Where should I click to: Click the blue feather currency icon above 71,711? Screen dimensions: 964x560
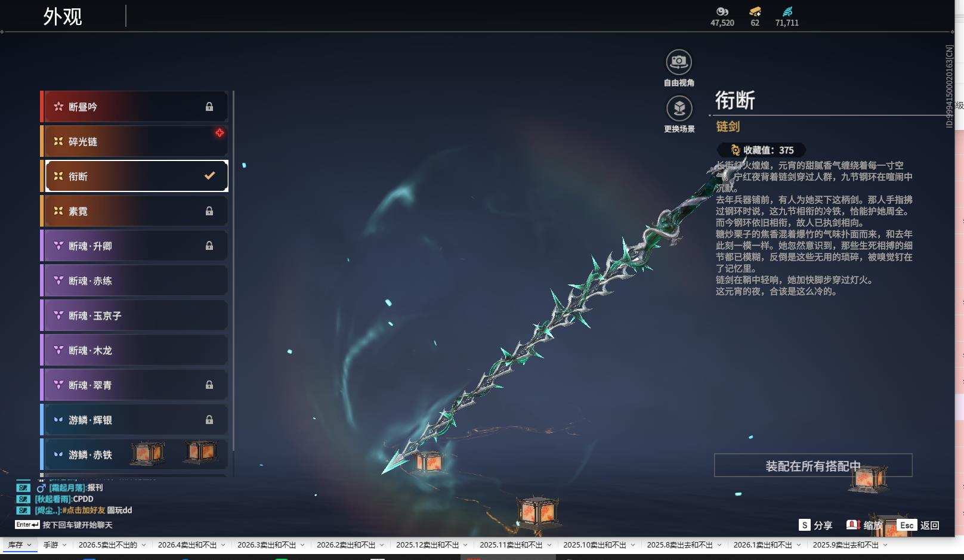coord(787,11)
